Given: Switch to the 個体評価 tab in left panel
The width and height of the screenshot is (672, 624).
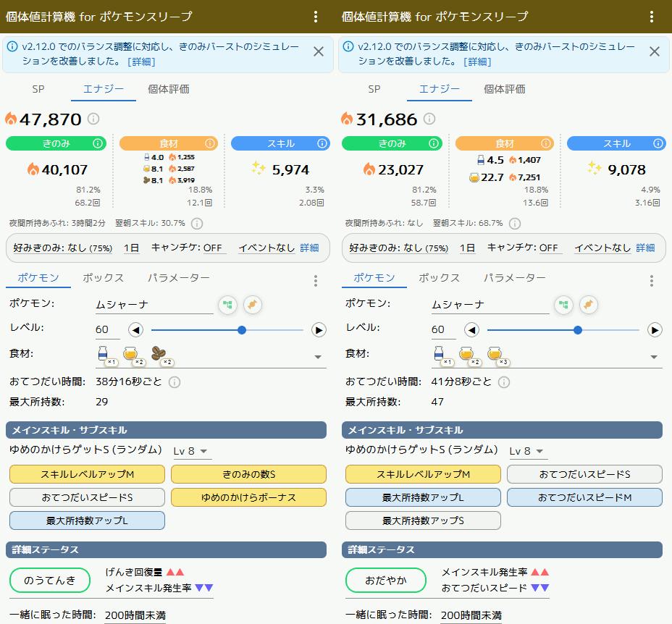Looking at the screenshot, I should [x=168, y=89].
